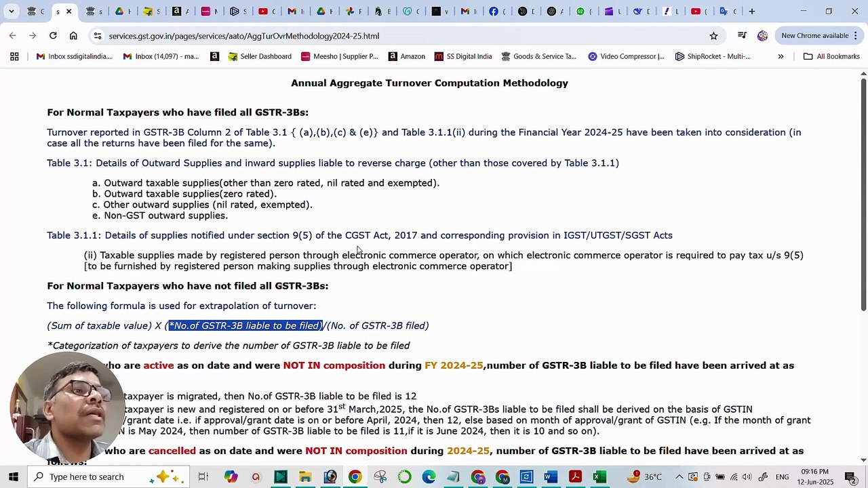Open the tab search dropdown arrow

tap(10, 11)
